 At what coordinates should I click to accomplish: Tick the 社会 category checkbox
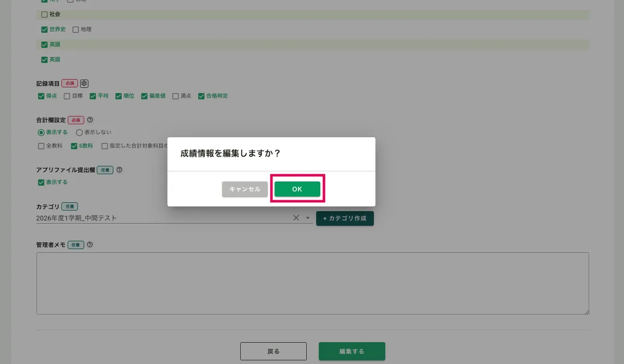[44, 15]
